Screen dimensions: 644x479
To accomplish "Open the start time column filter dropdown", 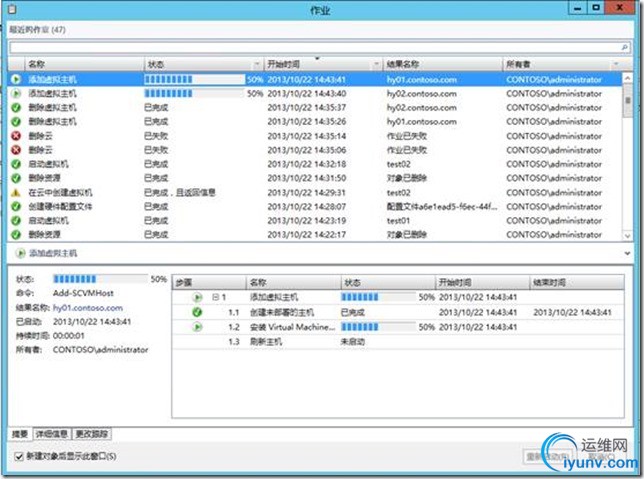I will click(376, 64).
